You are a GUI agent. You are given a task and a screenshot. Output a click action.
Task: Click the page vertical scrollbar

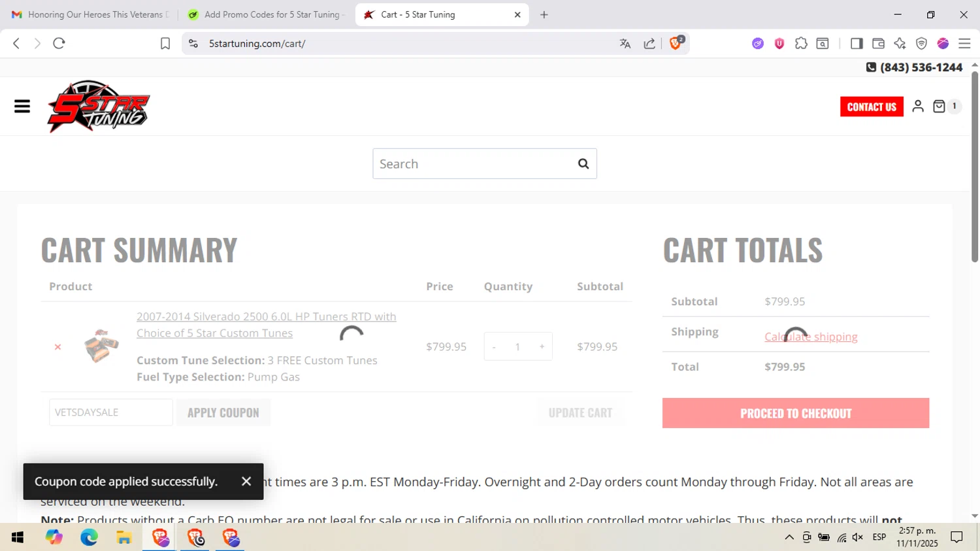975,166
